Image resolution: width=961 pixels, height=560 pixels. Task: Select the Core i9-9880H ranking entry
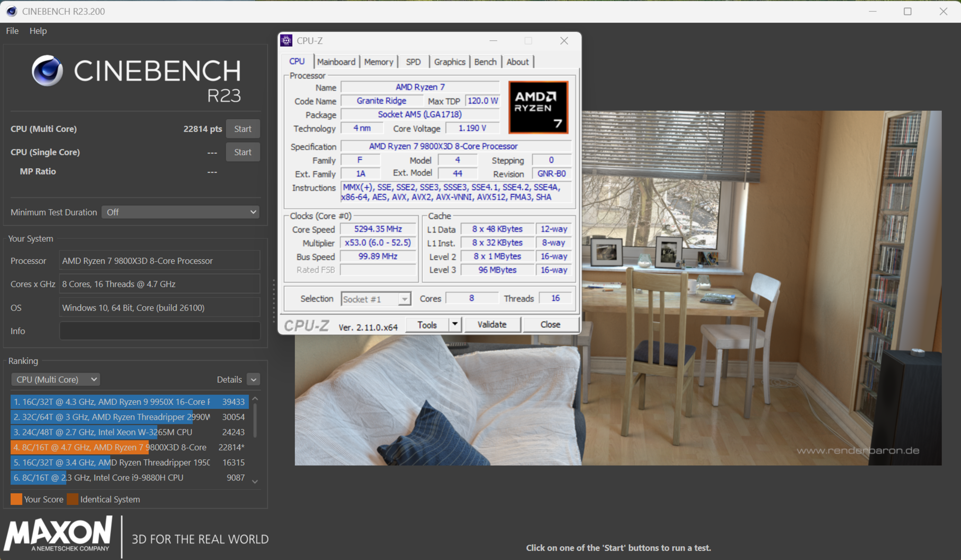tap(130, 477)
